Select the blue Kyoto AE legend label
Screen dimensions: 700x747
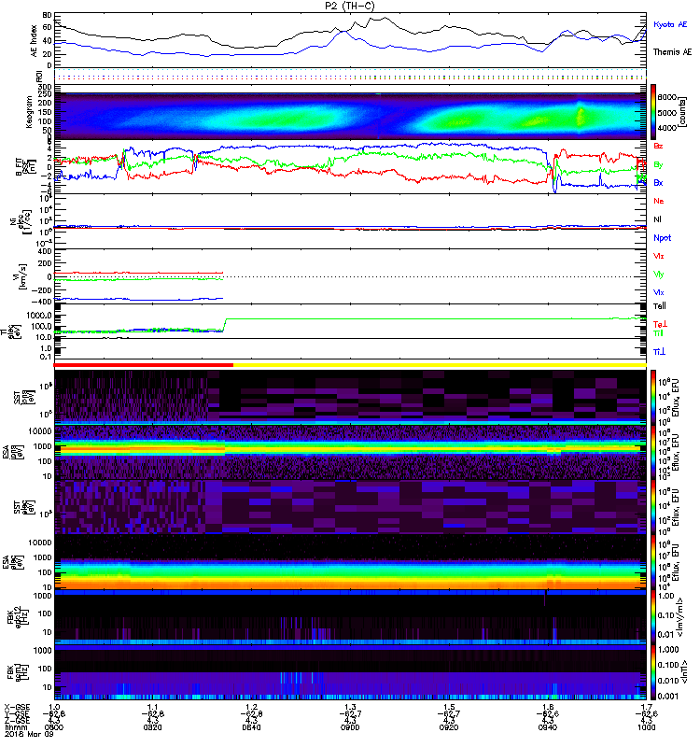point(670,24)
